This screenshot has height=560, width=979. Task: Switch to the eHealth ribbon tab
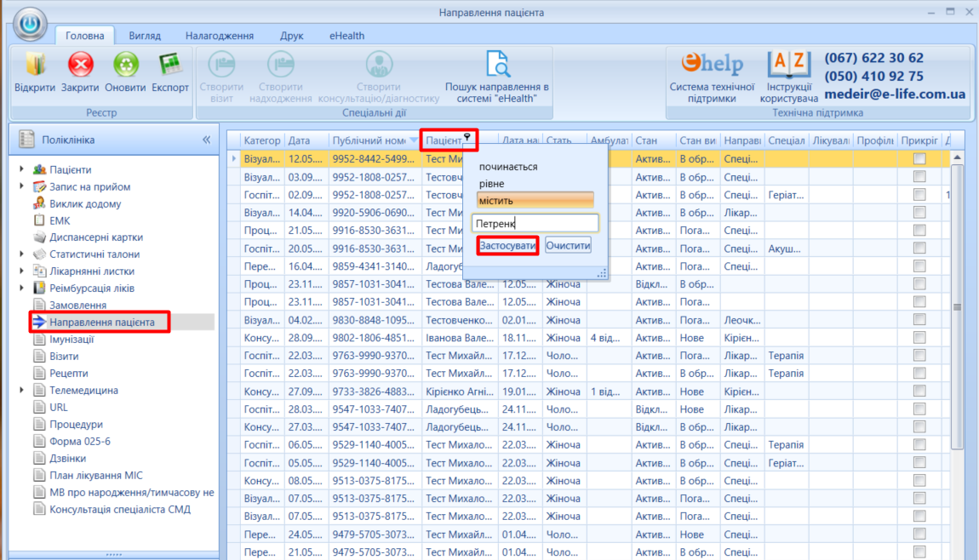click(x=346, y=36)
